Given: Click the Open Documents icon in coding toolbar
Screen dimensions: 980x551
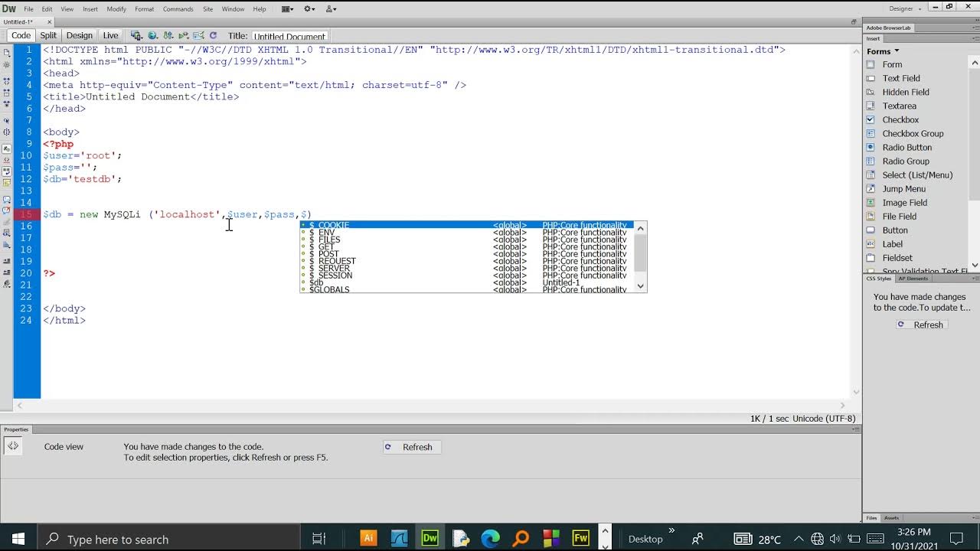Looking at the screenshot, I should pos(7,52).
